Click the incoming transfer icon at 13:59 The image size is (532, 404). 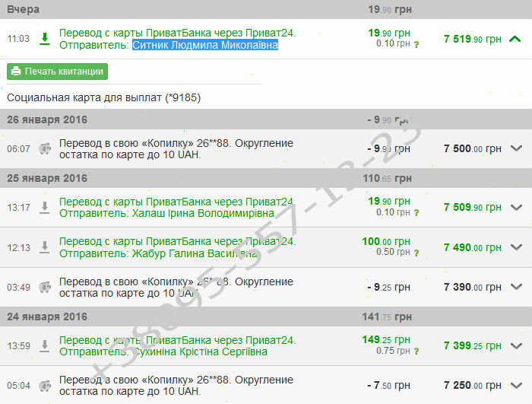point(44,346)
